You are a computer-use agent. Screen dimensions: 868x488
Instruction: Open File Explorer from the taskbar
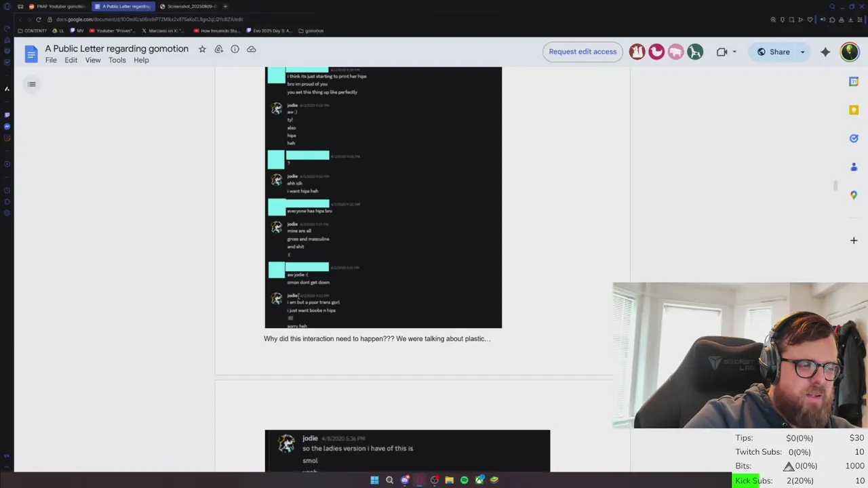coord(449,480)
